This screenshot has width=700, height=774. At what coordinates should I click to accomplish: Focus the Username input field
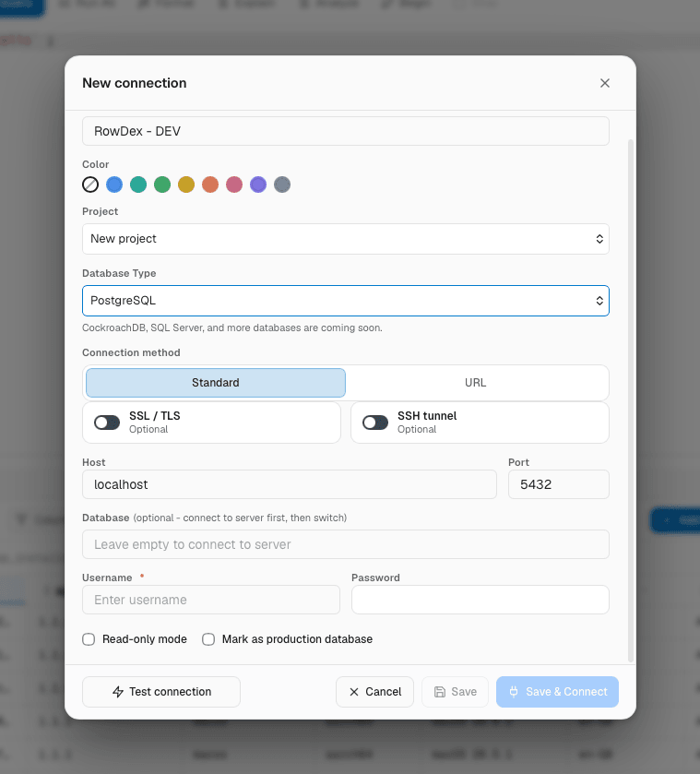click(x=211, y=600)
